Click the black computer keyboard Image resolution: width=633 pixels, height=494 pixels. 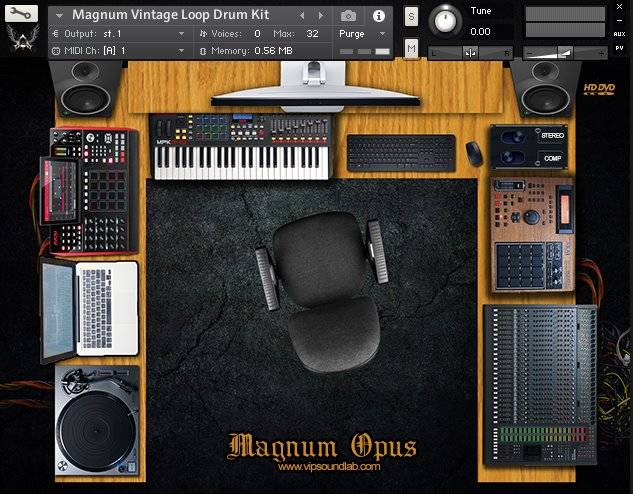click(x=401, y=153)
